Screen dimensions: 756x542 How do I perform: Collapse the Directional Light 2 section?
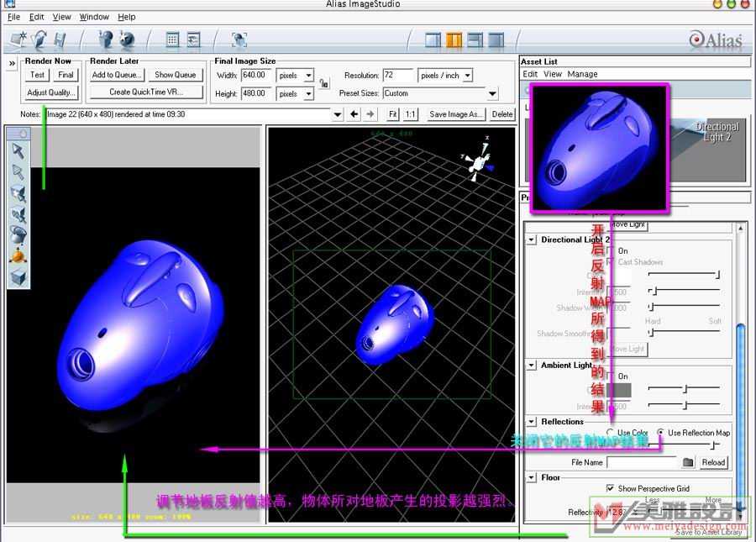(x=532, y=239)
